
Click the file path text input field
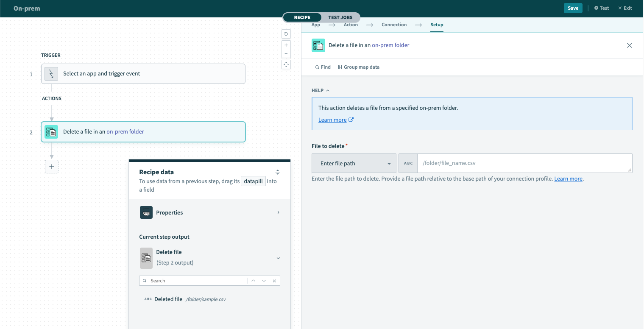(x=524, y=163)
